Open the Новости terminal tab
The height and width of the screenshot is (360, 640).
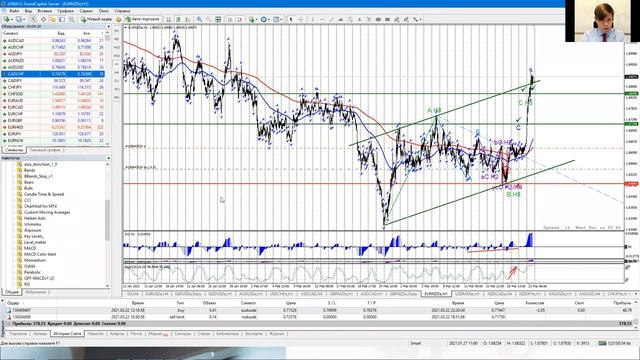click(x=96, y=334)
